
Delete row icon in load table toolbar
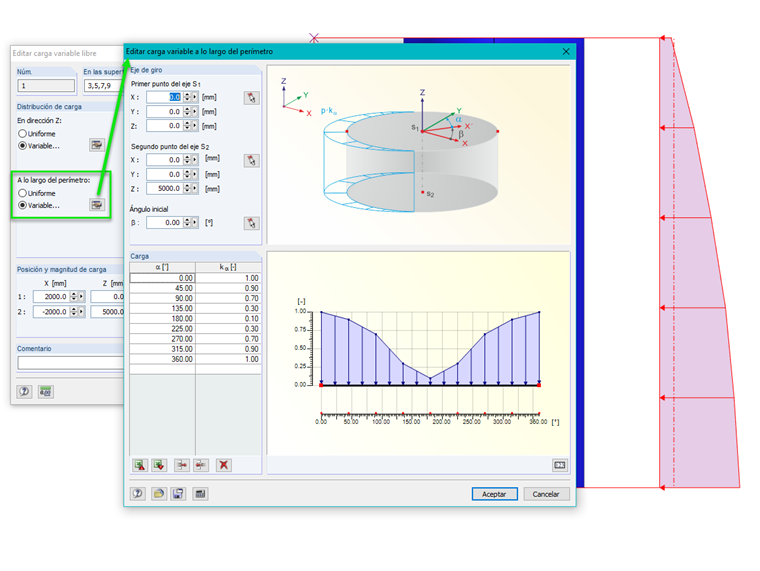pos(201,465)
